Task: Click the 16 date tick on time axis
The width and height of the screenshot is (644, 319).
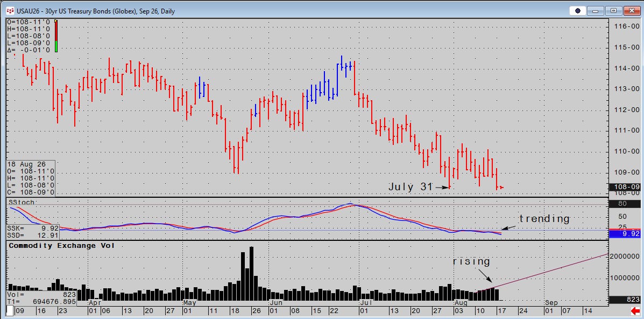Action: point(41,310)
